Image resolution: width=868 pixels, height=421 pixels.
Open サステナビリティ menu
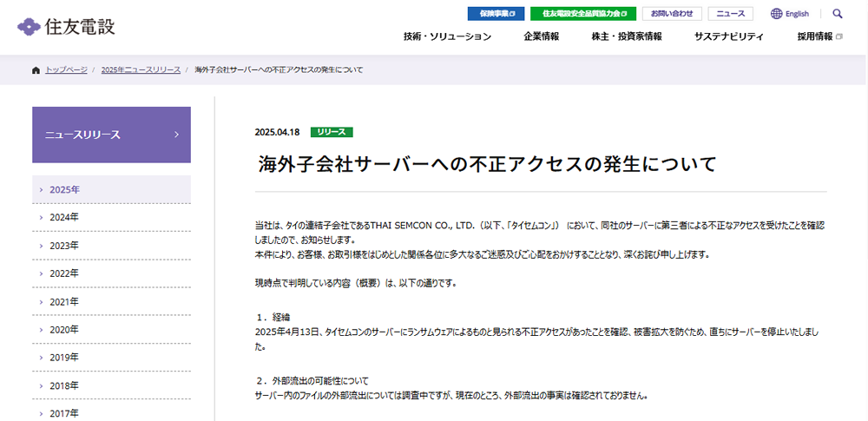(729, 36)
